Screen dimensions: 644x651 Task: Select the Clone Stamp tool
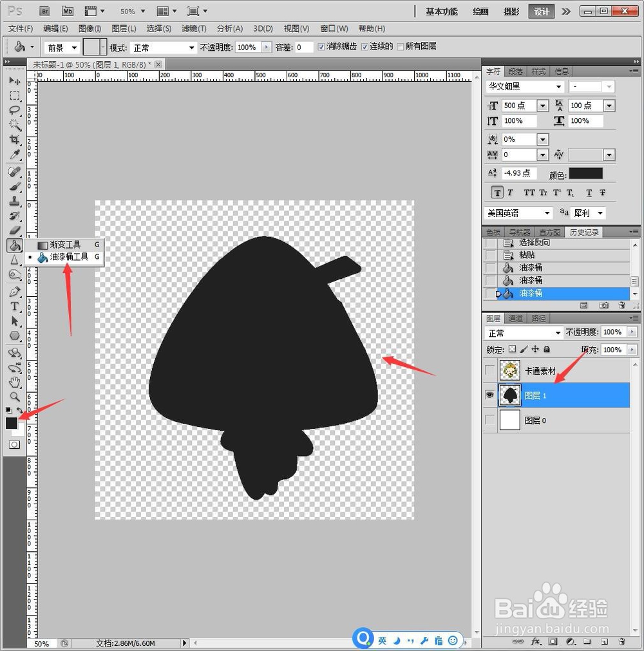pyautogui.click(x=15, y=202)
